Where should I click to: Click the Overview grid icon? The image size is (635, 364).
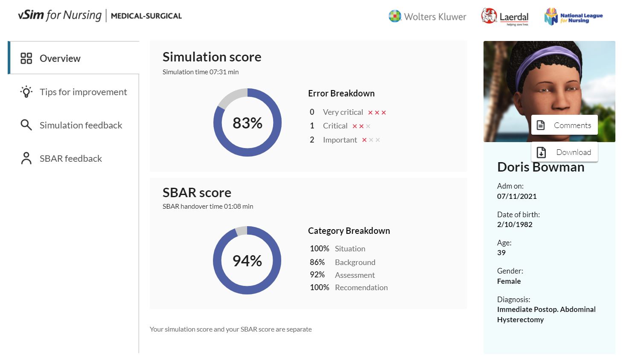pyautogui.click(x=26, y=58)
